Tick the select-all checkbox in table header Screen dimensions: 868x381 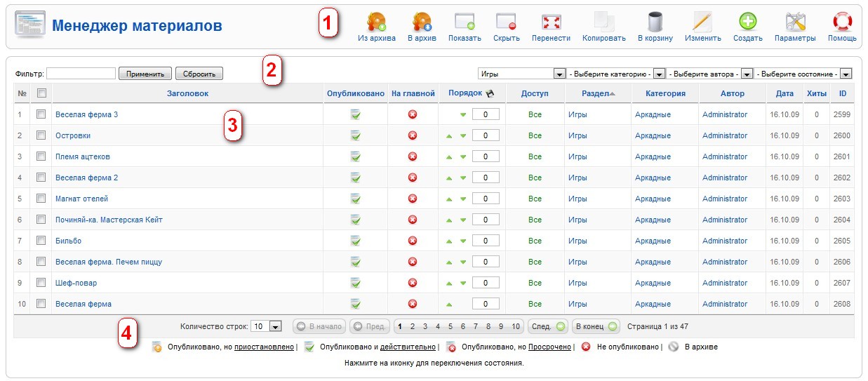pos(41,93)
